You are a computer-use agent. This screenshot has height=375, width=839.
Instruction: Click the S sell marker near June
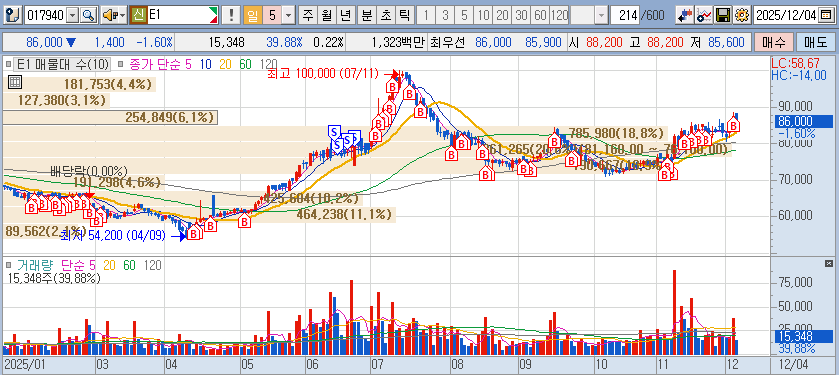334,131
